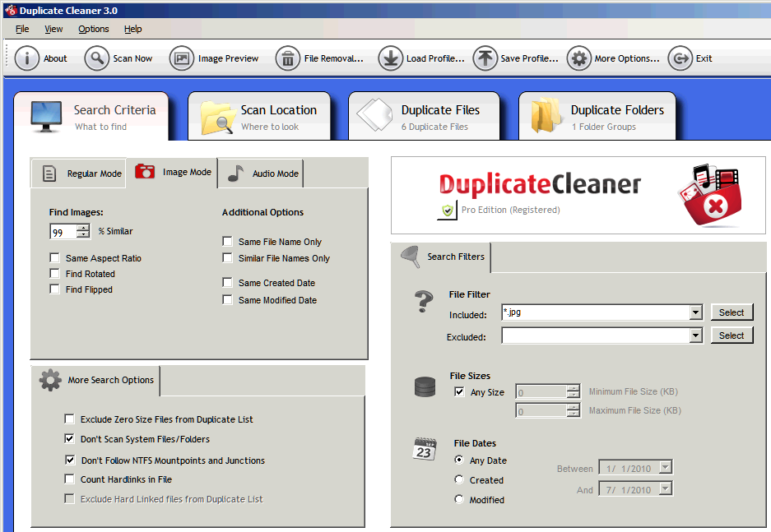Check Similar File Names Only
The width and height of the screenshot is (771, 532).
(227, 258)
